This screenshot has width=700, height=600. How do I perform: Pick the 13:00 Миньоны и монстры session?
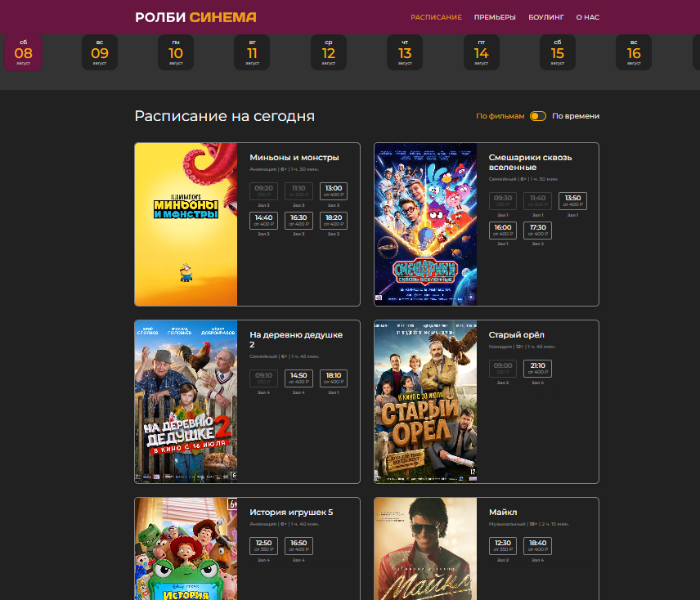334,191
